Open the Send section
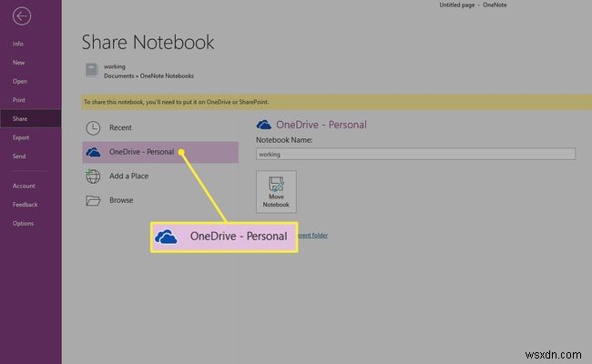The width and height of the screenshot is (592, 364). point(19,157)
